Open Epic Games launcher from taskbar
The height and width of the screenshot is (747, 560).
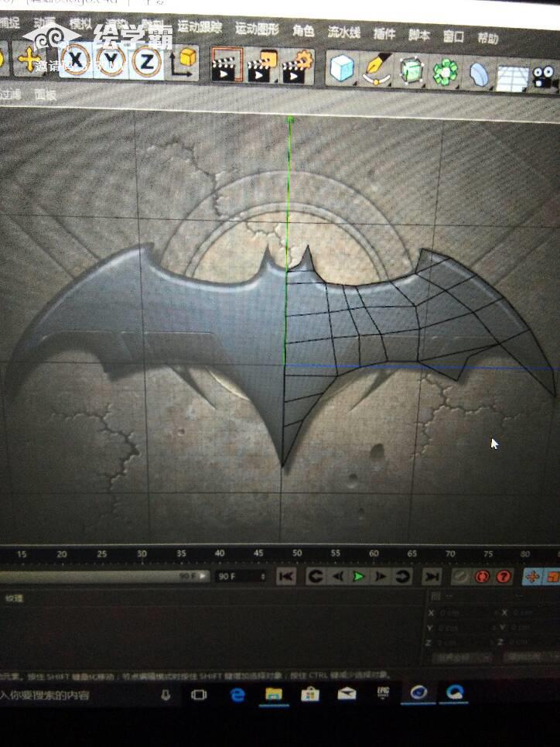[x=383, y=693]
